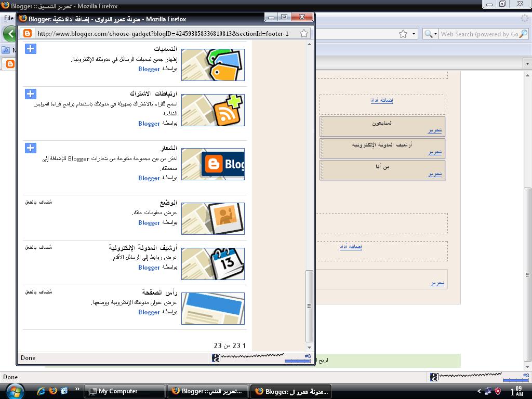Click Blogger link under رأس الصفحة gadget
This screenshot has height=399, width=532.
[149, 312]
